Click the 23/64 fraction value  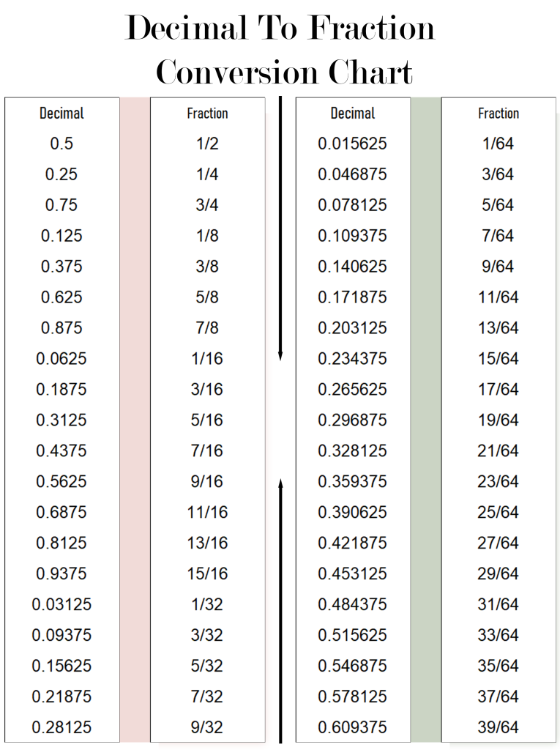click(x=498, y=482)
